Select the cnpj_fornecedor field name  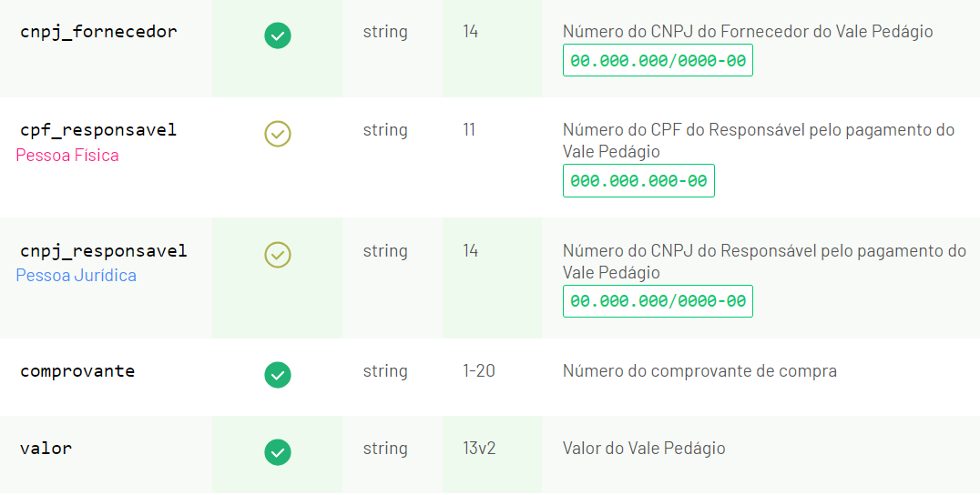pos(98,32)
